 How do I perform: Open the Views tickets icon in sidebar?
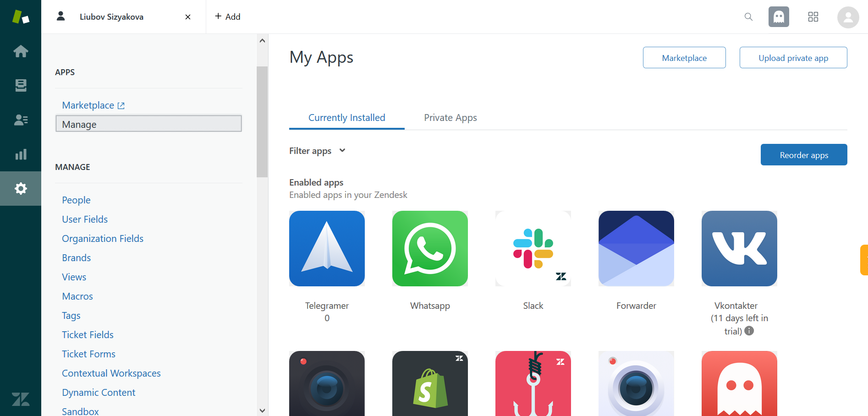point(21,85)
